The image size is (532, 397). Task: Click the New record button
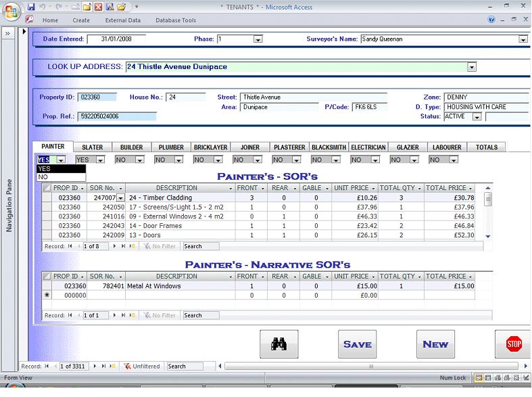[x=435, y=344]
